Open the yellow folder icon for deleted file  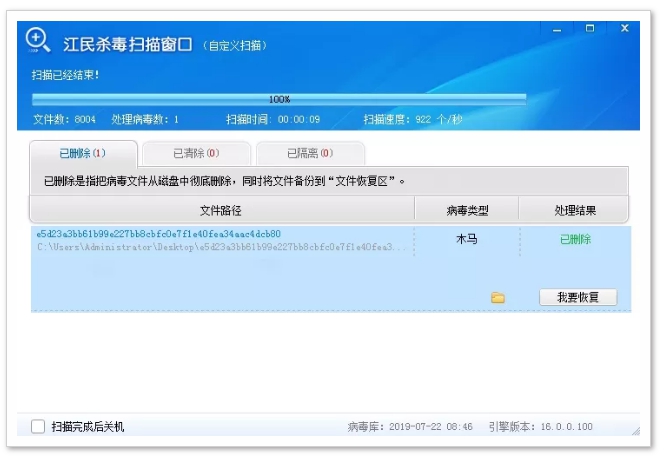498,297
